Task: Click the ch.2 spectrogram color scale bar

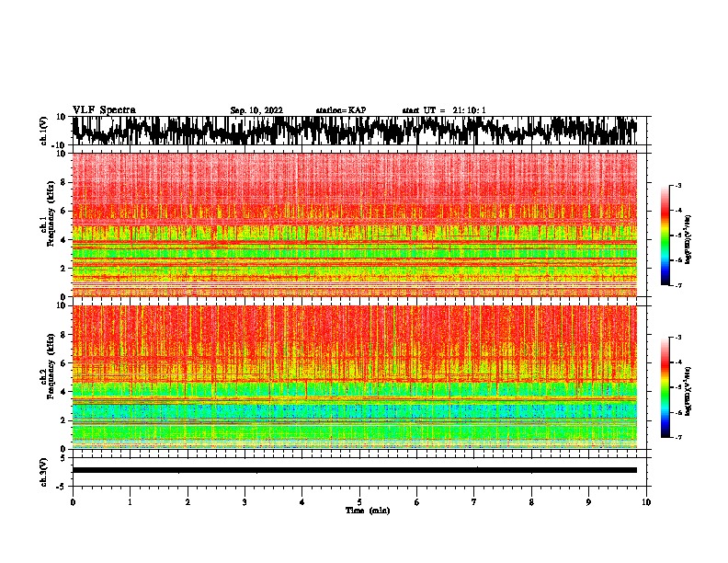Action: coord(665,387)
